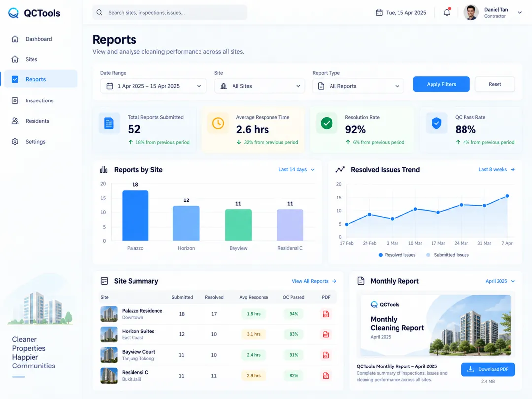Open the Last 8 weeks link
This screenshot has height=399, width=532.
(497, 169)
